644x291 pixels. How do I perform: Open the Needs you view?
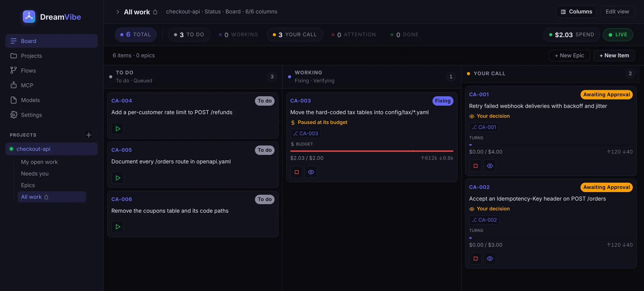pos(52,173)
